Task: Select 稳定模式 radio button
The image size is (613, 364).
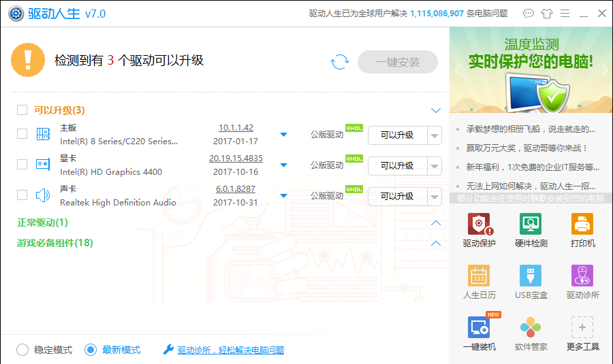Action: pos(22,350)
